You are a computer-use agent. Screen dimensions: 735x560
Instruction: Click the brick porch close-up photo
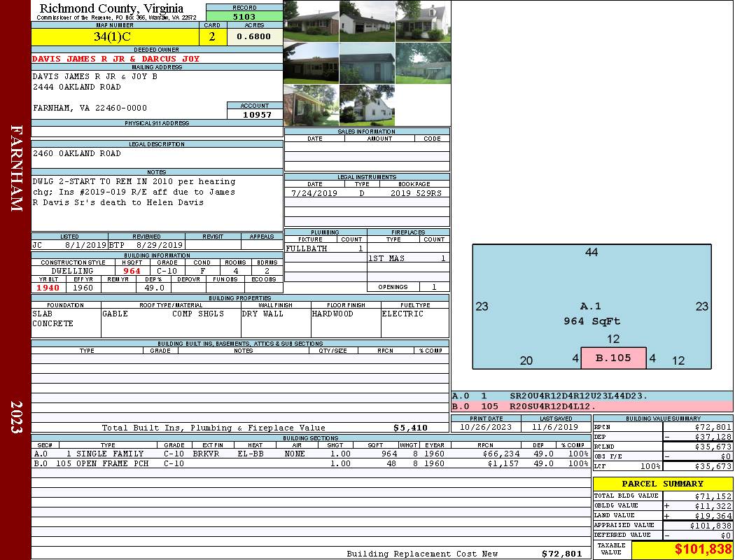coord(311,105)
